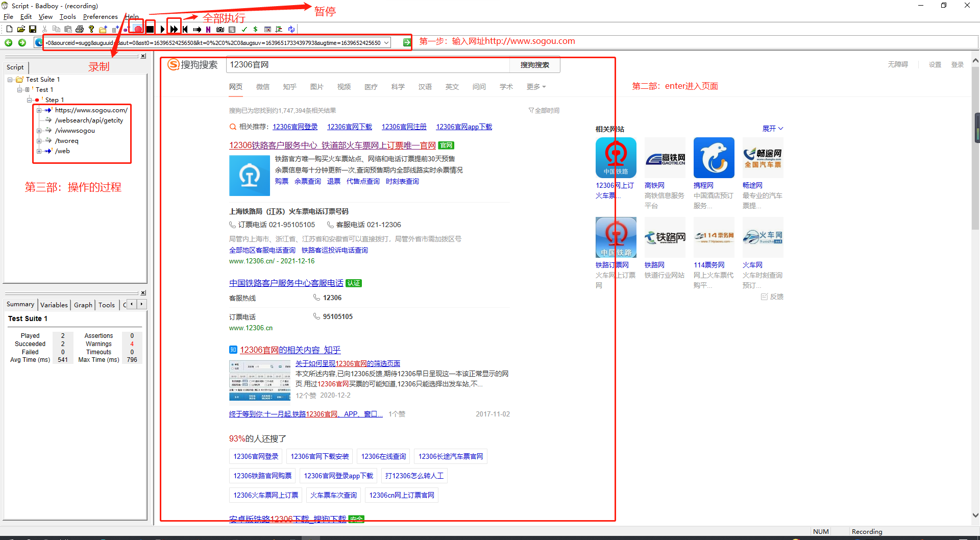This screenshot has width=980, height=540.
Task: Open the 更多 dropdown on Sogou
Action: [536, 87]
